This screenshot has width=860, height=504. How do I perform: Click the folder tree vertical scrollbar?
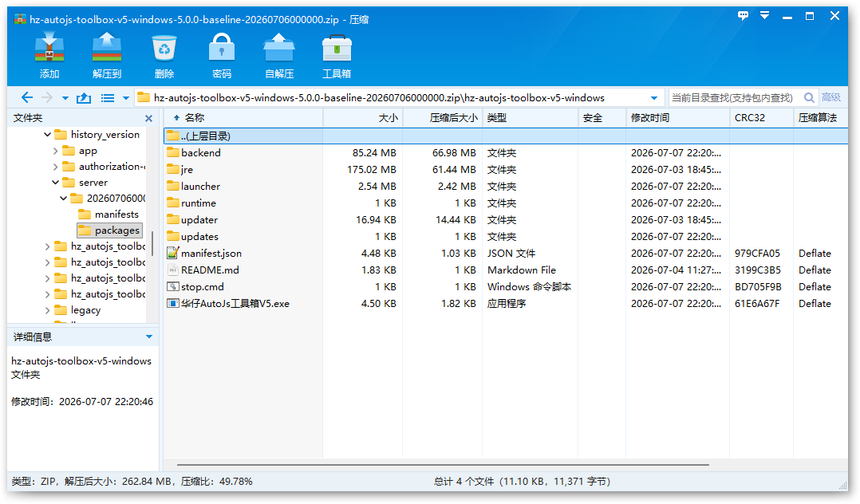152,243
